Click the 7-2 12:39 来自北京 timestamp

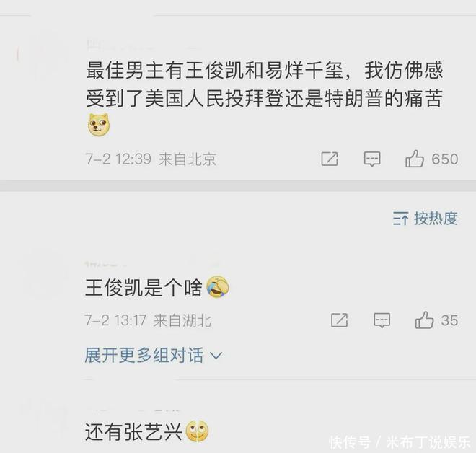tap(151, 159)
